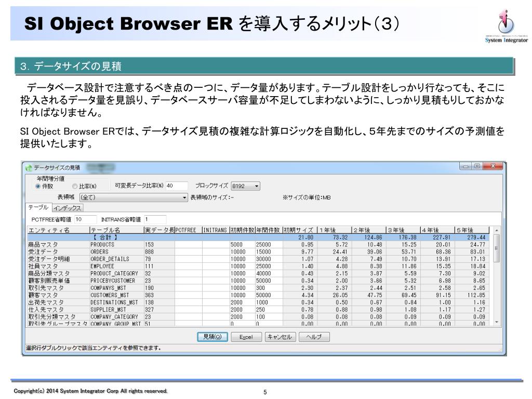Select the 取引先マスタ row
This screenshot has width=532, height=399.
click(258, 288)
